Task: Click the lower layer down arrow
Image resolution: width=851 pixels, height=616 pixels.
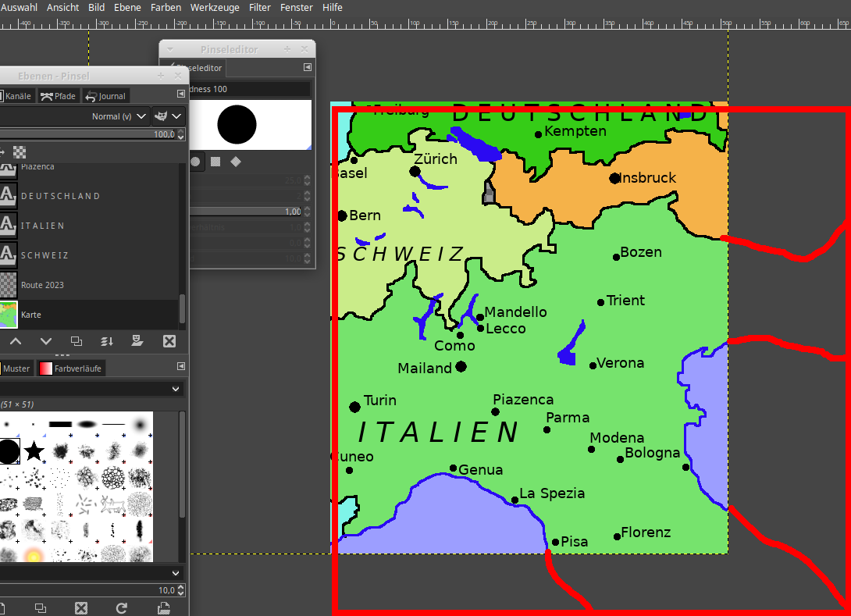Action: click(46, 341)
